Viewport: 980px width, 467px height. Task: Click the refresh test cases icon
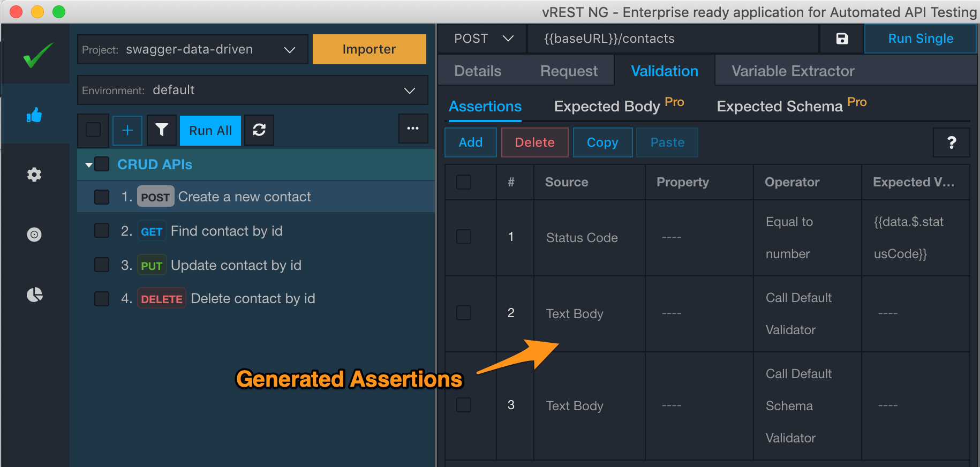[x=259, y=130]
